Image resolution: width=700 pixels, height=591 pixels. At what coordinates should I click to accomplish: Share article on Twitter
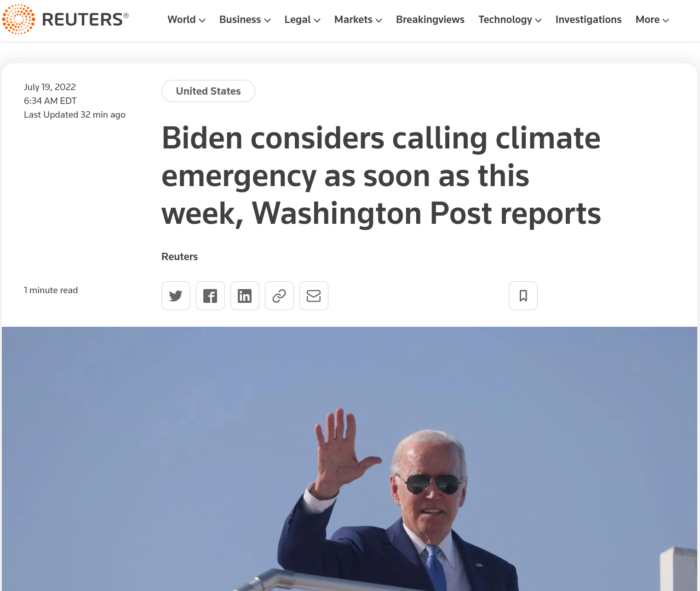(x=176, y=295)
